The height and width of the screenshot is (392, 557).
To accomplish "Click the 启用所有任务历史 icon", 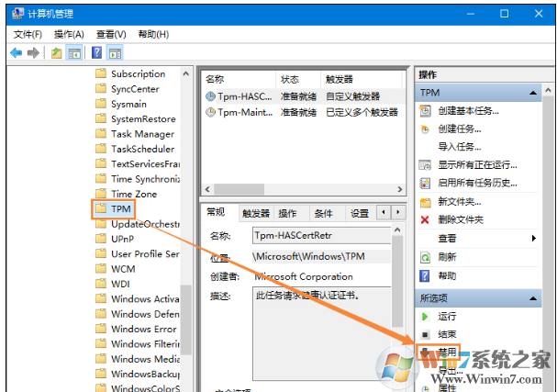I will (425, 183).
